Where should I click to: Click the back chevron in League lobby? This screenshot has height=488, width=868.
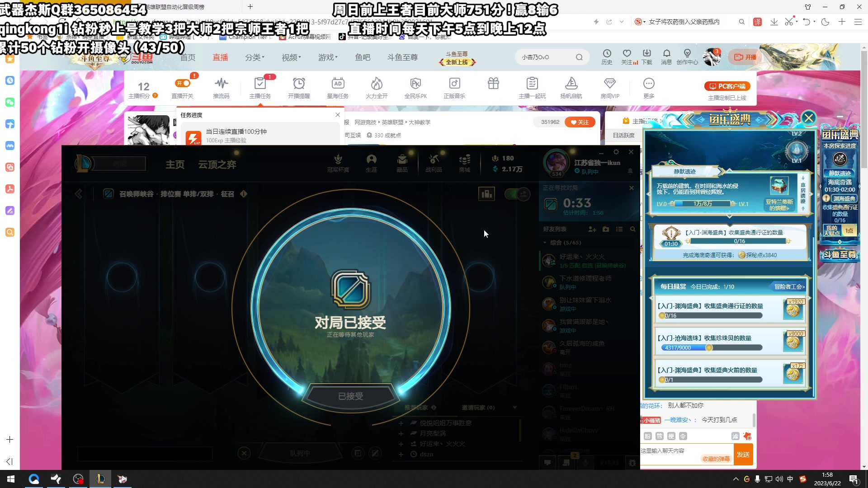coord(79,194)
